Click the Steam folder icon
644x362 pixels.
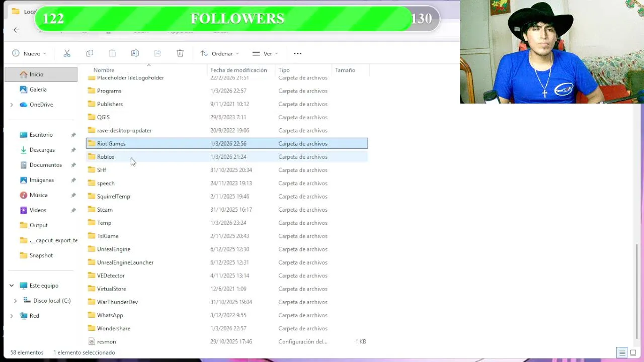91,210
